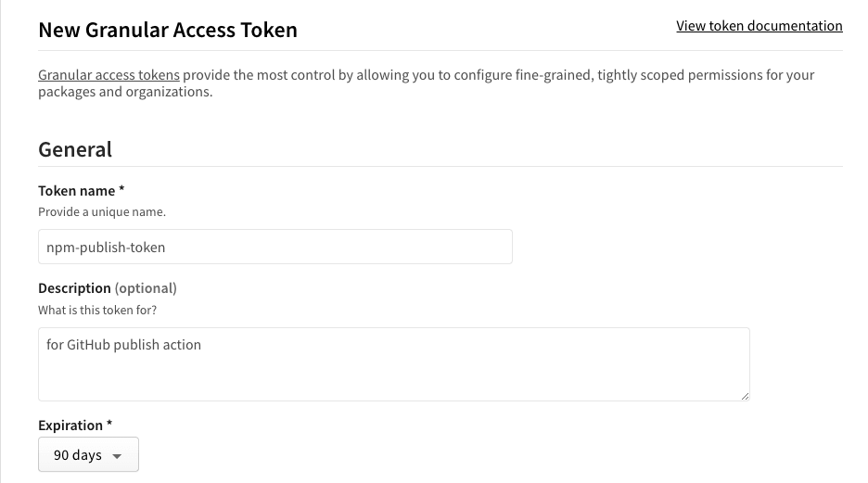Click the 'Provide a unique name.' hint

tap(102, 212)
